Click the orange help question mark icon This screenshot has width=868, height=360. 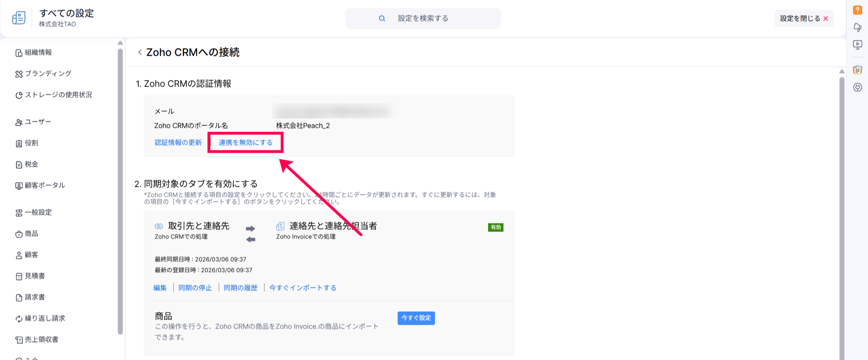coord(857,10)
